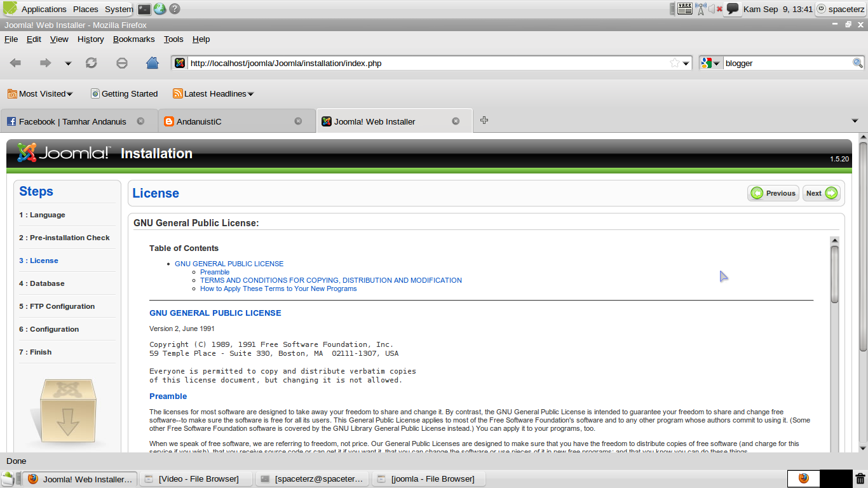The height and width of the screenshot is (488, 868).
Task: Open the Help menu in Firefox
Action: point(201,39)
